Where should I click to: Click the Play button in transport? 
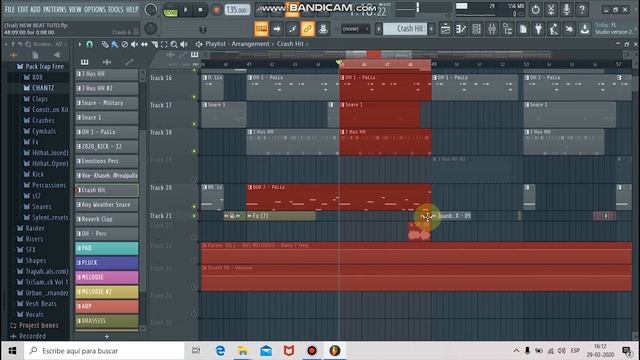tap(185, 10)
